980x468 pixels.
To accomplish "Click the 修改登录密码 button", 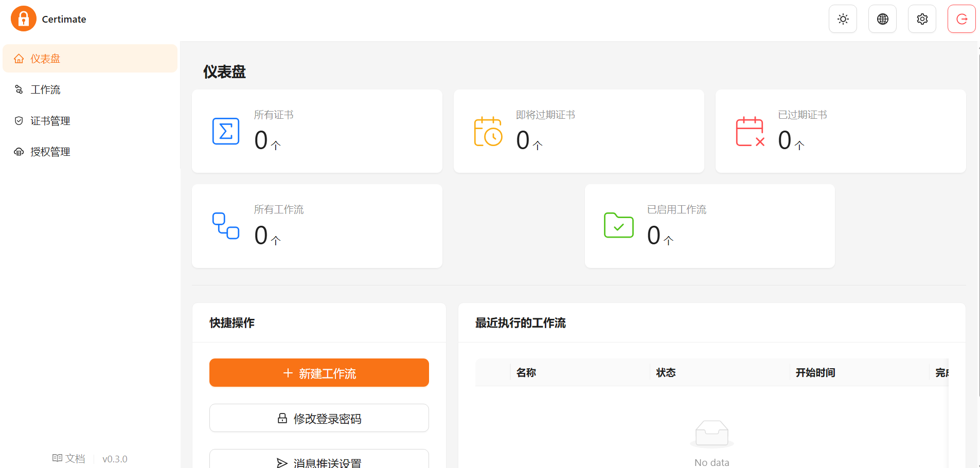I will coord(319,418).
